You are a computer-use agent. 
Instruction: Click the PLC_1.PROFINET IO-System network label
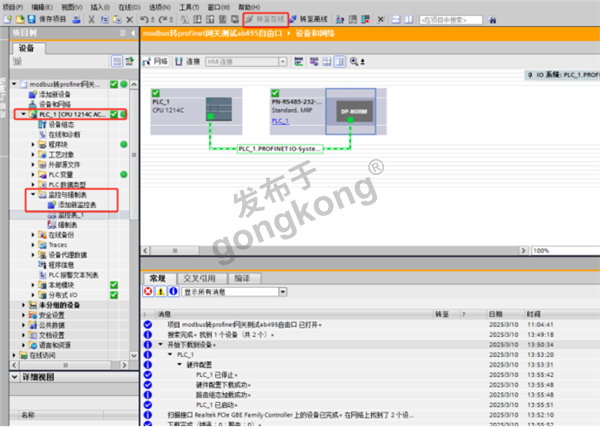[x=280, y=148]
